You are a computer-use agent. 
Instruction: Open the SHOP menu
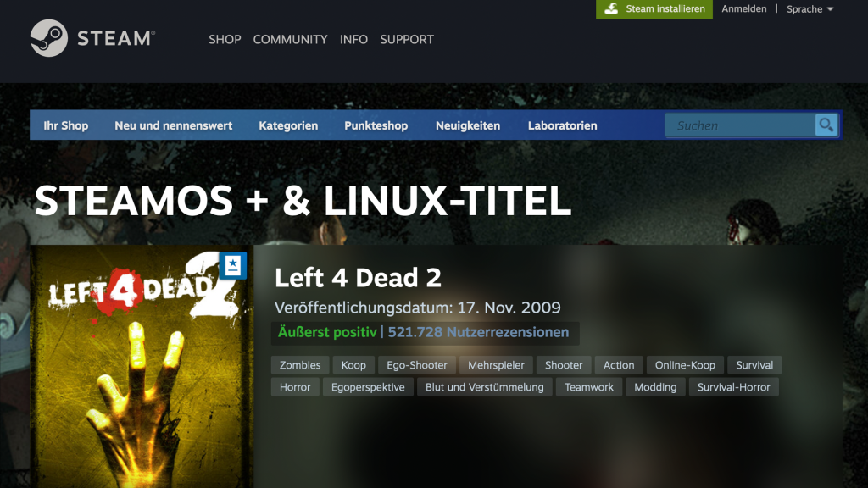pyautogui.click(x=225, y=39)
